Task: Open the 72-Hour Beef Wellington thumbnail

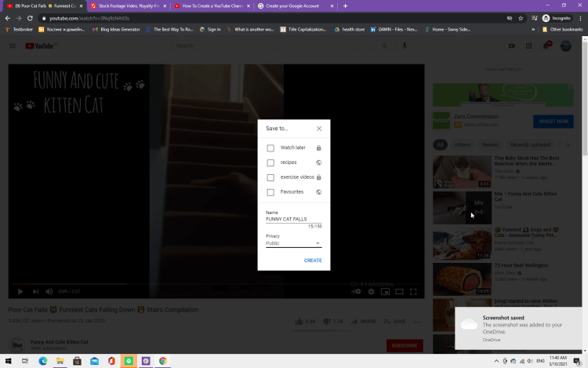Action: click(462, 279)
